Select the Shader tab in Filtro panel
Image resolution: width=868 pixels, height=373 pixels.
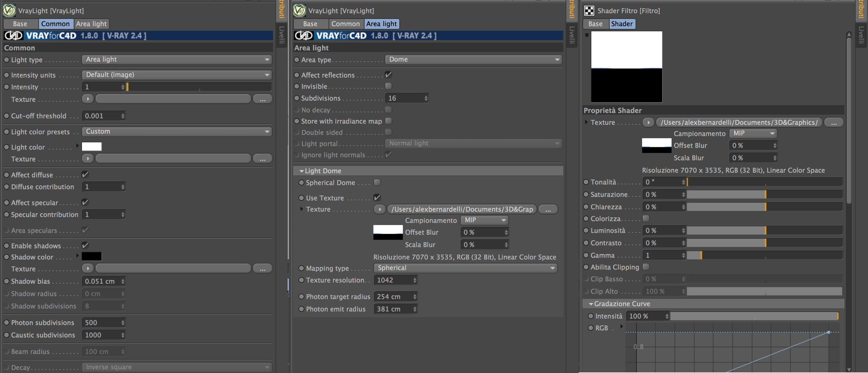pos(622,24)
